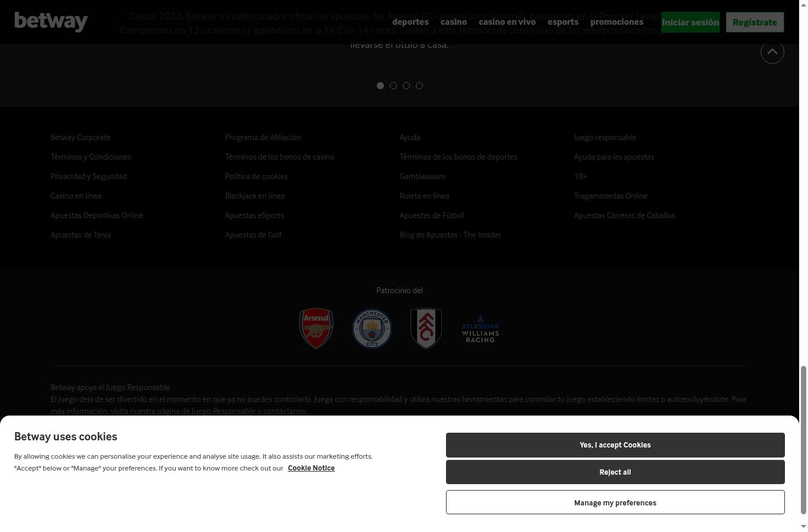Open the Blackjack en línea link
The image size is (808, 532).
[255, 196]
